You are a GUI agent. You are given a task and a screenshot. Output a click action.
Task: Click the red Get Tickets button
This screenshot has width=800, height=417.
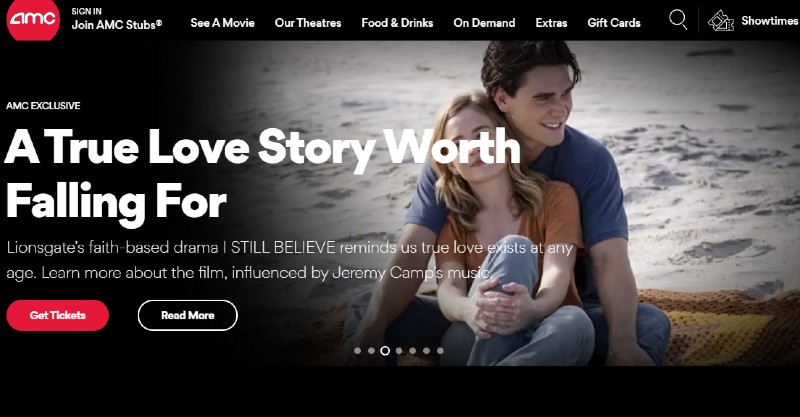(x=58, y=315)
